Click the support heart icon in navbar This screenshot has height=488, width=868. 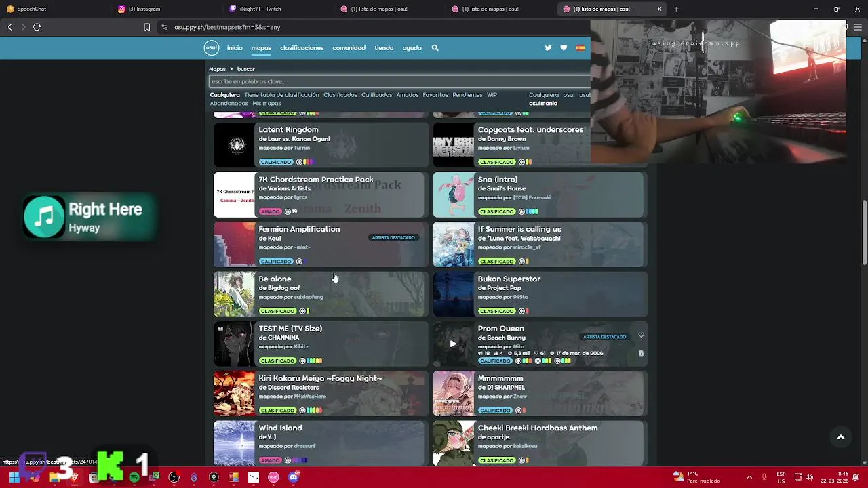coord(564,48)
